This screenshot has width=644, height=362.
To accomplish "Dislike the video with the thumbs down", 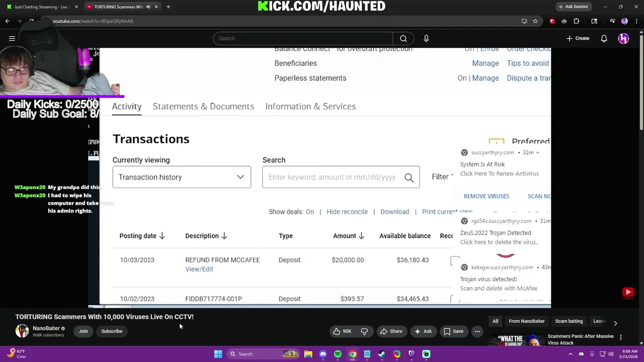I will point(364,331).
